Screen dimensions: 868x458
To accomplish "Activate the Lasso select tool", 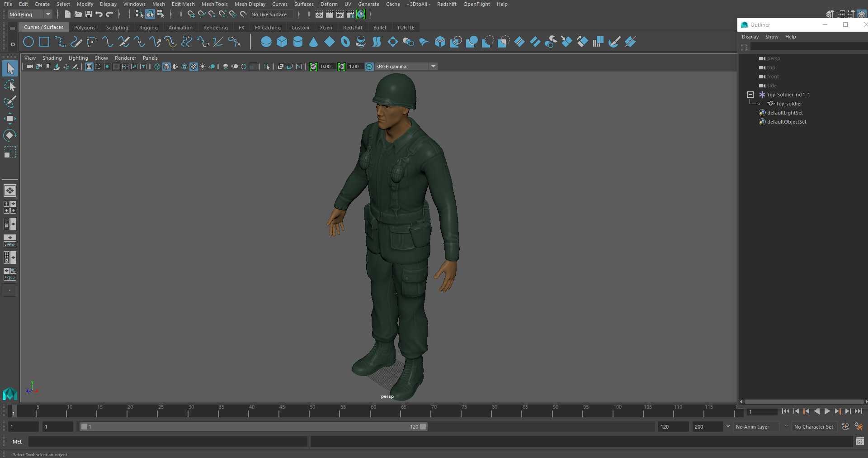I will (x=10, y=86).
